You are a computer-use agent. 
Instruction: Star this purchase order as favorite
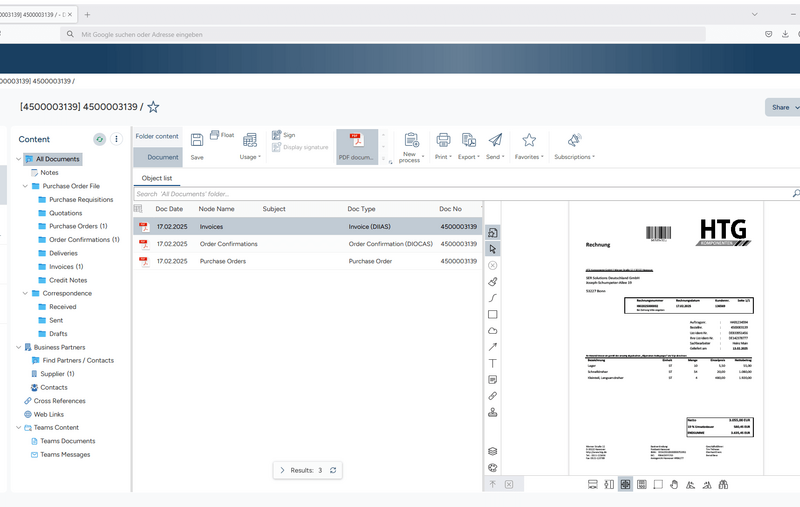(x=153, y=107)
